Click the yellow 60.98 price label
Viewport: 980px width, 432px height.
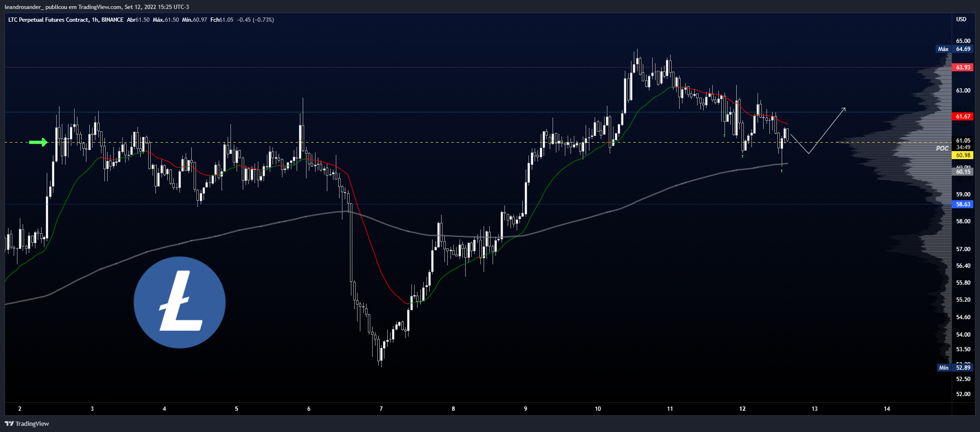coord(963,155)
